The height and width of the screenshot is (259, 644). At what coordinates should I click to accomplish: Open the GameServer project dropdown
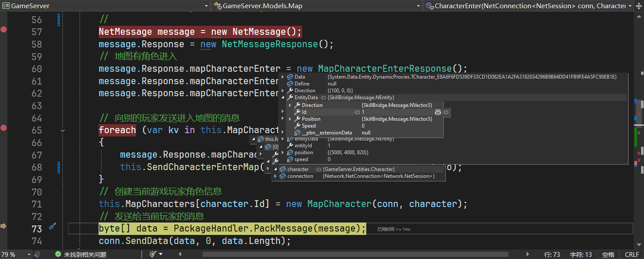coord(206,6)
